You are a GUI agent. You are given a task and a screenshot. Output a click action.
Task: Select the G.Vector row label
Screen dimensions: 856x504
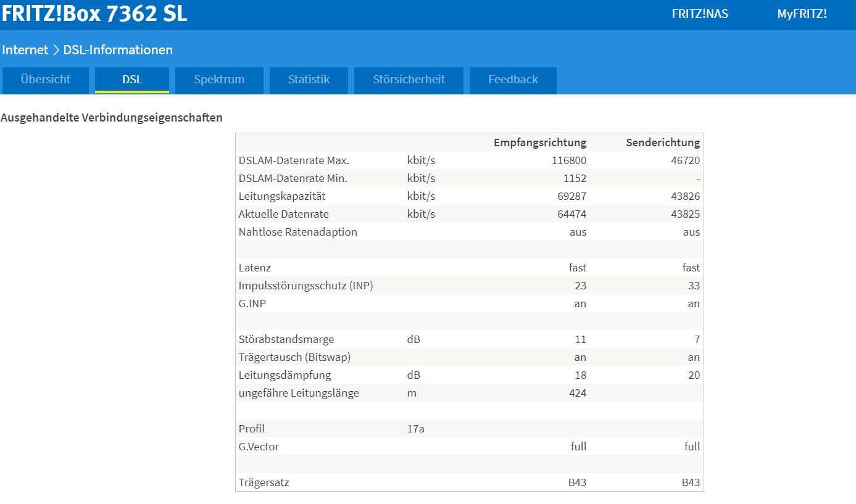coord(259,447)
